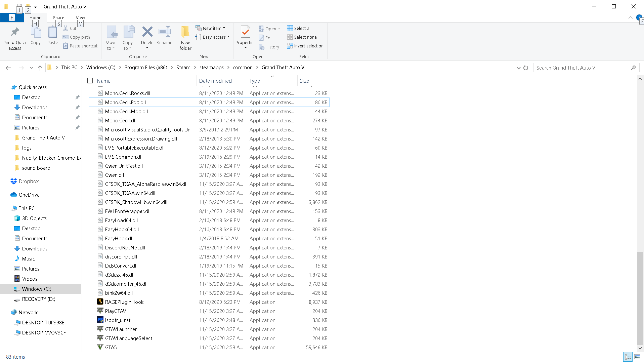Open the File tab
644x362 pixels.
12,17
